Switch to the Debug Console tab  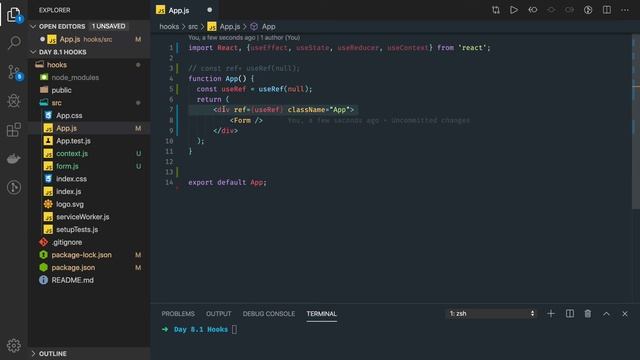(x=269, y=313)
